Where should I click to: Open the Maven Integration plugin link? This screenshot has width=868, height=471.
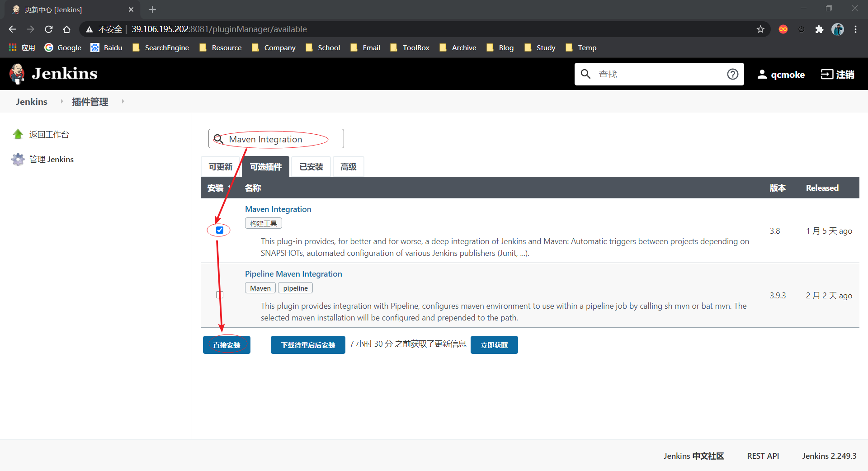coord(278,209)
